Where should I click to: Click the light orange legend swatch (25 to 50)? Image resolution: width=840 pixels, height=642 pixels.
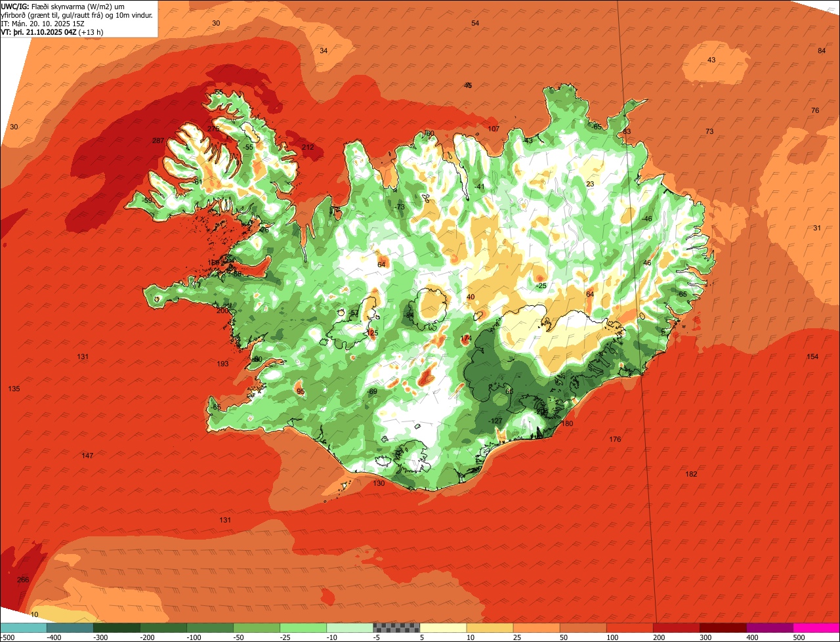[536, 628]
